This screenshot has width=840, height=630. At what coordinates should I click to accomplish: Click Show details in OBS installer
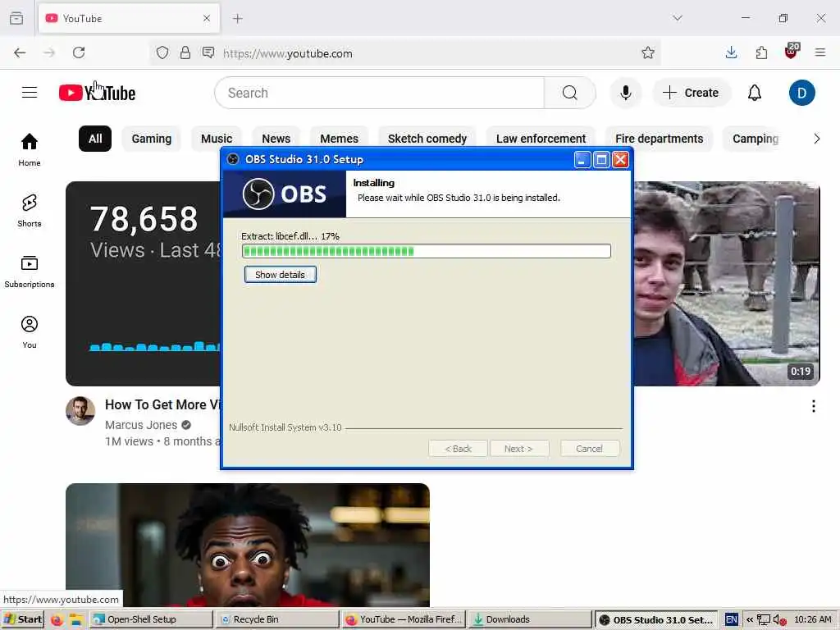tap(281, 274)
